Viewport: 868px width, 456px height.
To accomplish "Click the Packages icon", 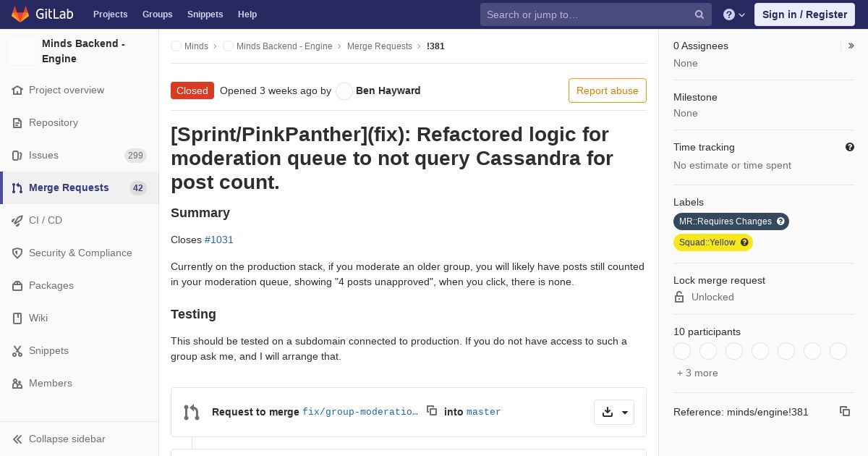I will click(17, 286).
